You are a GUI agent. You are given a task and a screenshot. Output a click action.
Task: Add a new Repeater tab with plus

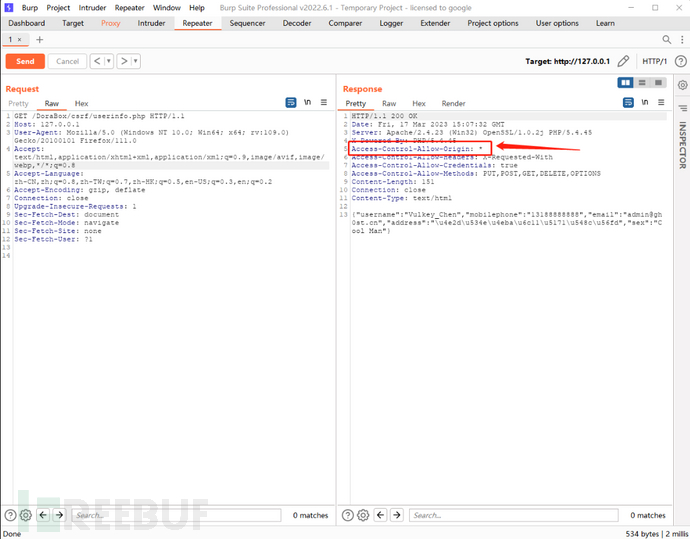point(40,39)
